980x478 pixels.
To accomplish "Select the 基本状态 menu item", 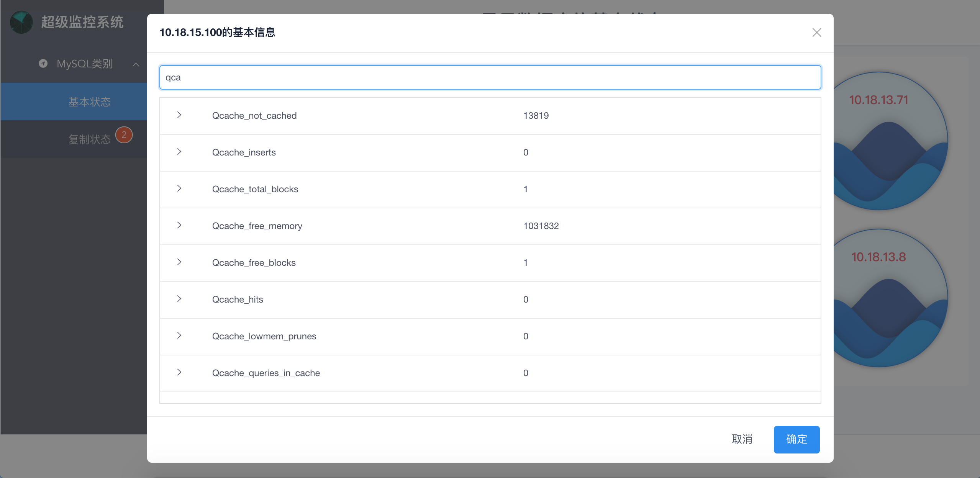I will coord(89,102).
